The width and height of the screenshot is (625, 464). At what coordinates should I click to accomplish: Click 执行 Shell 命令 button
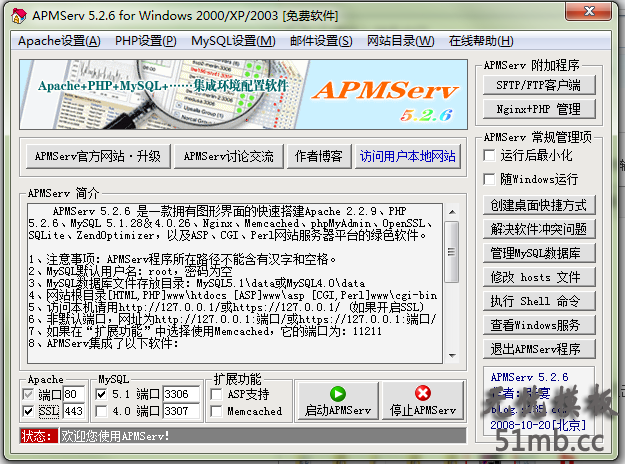[x=539, y=301]
